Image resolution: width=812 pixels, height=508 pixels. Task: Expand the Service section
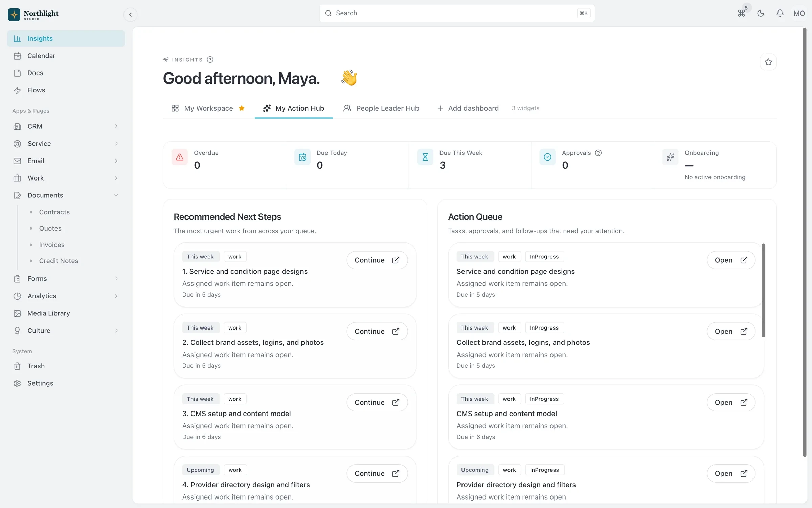pos(66,144)
